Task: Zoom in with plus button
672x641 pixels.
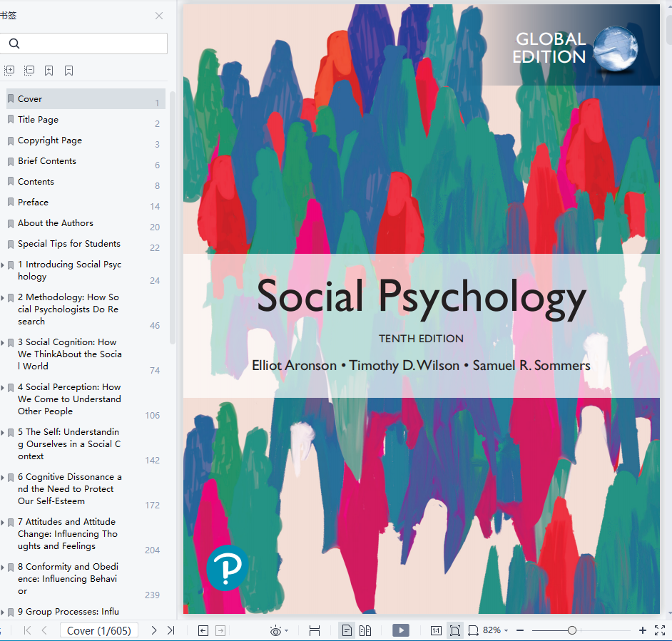Action: [x=643, y=630]
